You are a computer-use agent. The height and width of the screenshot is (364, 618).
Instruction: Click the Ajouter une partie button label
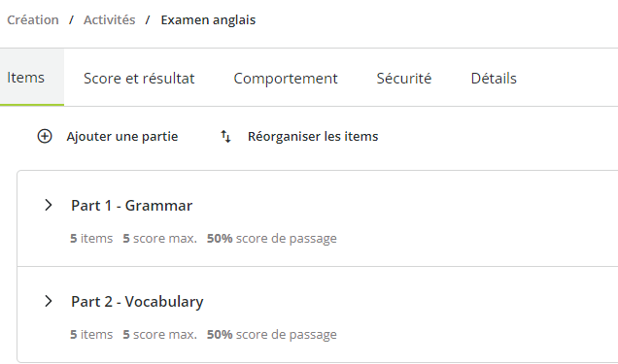(122, 137)
